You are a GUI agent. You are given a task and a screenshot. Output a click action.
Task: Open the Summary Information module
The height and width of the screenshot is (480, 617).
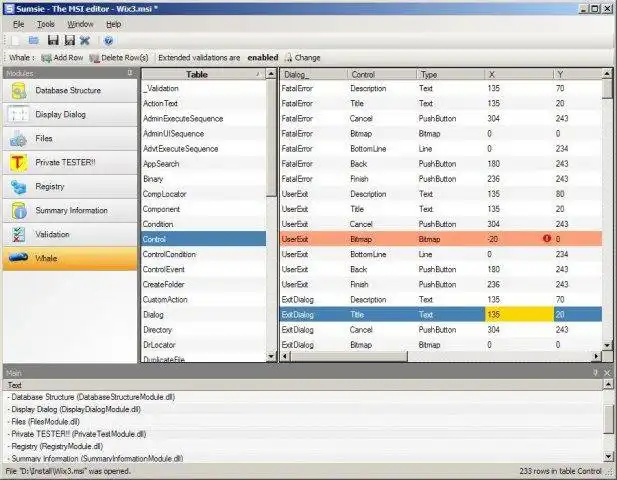(x=70, y=210)
